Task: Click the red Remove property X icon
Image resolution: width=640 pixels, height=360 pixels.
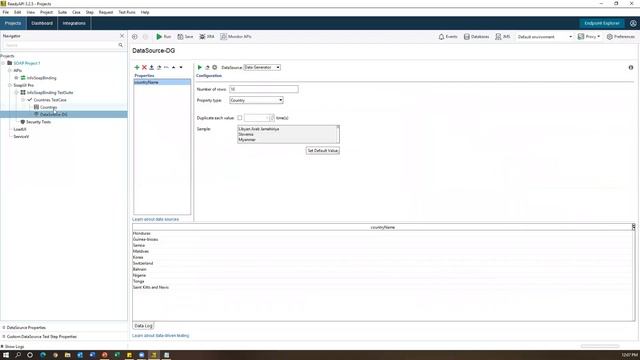Action: click(144, 67)
